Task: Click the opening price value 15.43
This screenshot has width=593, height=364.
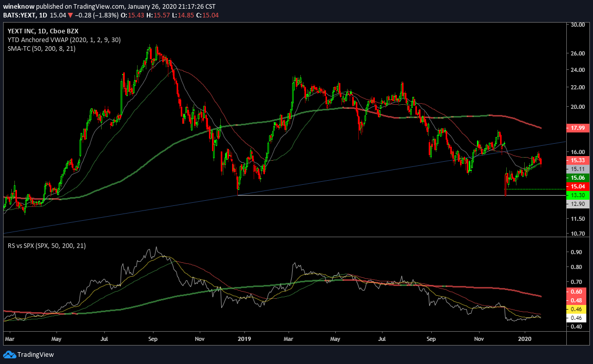Action: 136,15
